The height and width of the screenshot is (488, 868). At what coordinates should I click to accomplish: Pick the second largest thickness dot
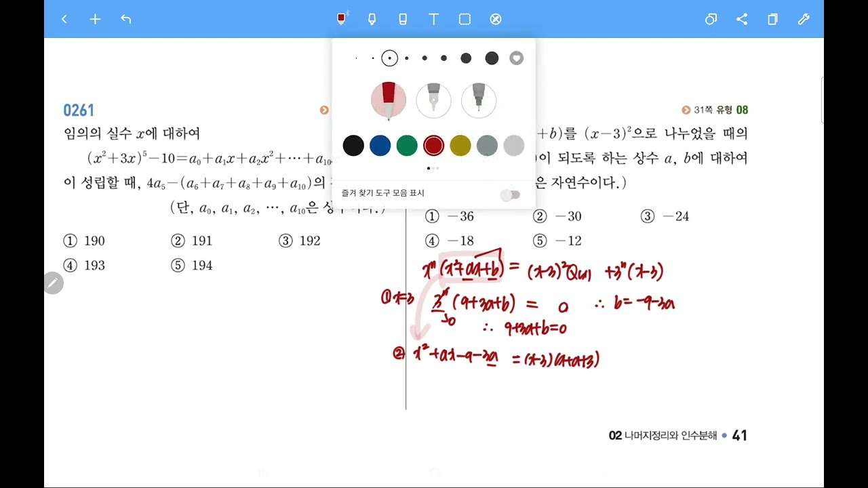(x=466, y=58)
